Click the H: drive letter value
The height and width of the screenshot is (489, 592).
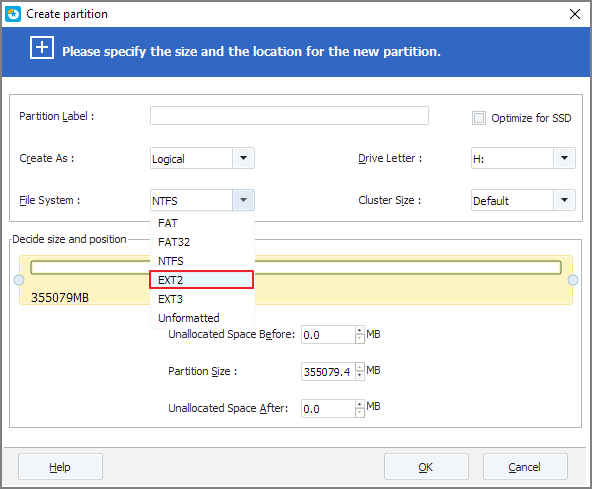pos(479,159)
